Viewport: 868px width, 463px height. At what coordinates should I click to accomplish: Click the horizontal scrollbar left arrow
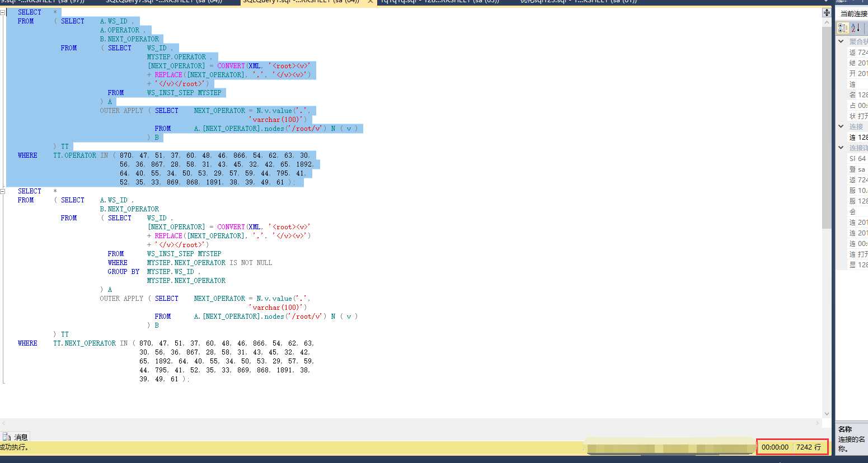(3, 423)
